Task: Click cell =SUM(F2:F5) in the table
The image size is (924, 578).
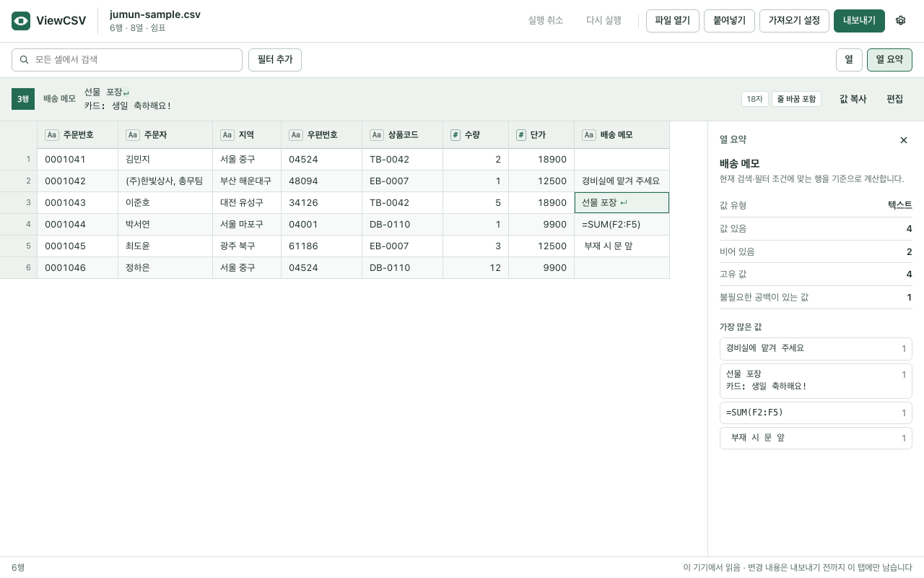Action: 622,225
